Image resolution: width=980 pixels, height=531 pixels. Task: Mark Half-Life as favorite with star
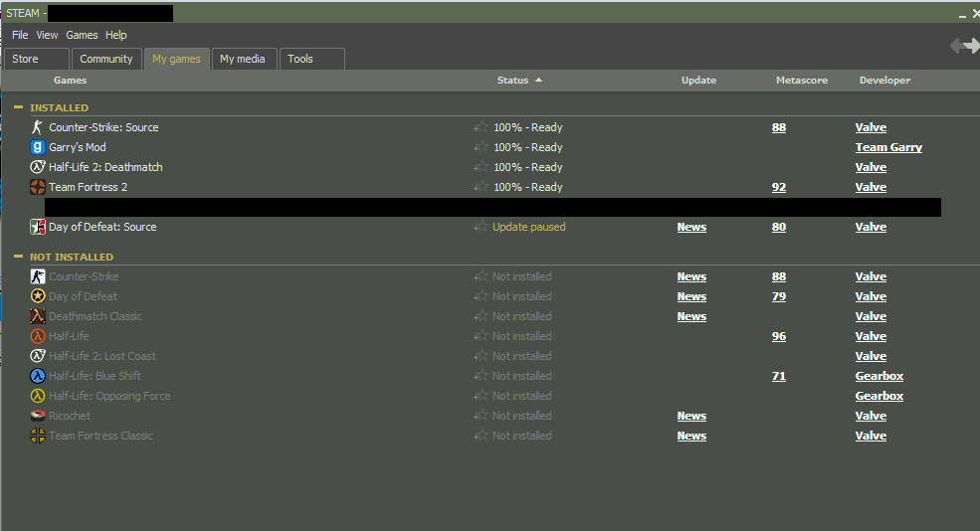pos(481,336)
